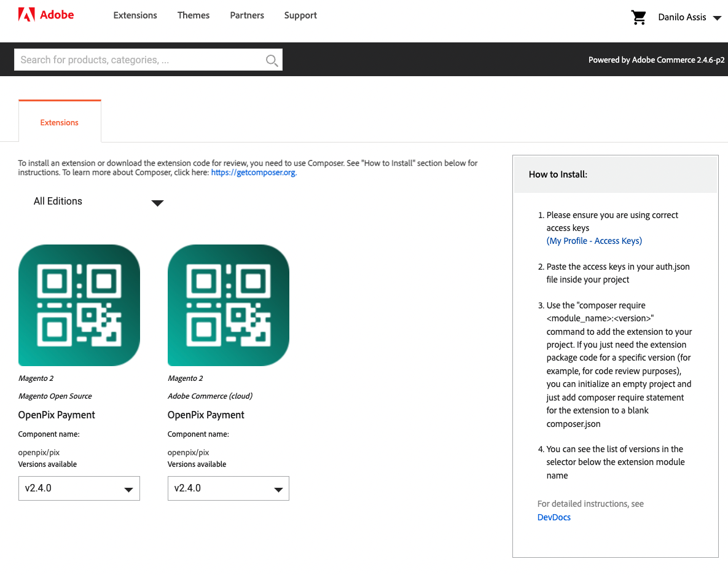Screen dimensions: 728x575
Task: Open version selector for Adobe Commerce cloud extension
Action: (x=229, y=488)
